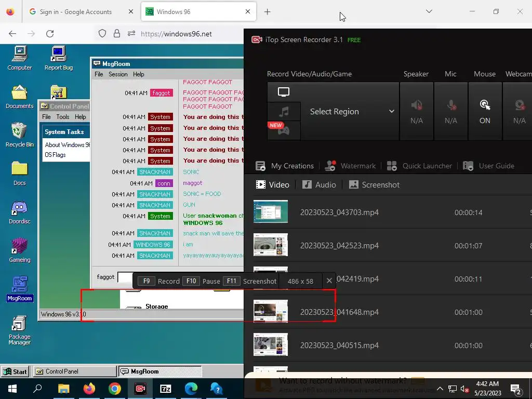Open the Control Panel Tools menu
This screenshot has height=399, width=532.
tap(63, 117)
